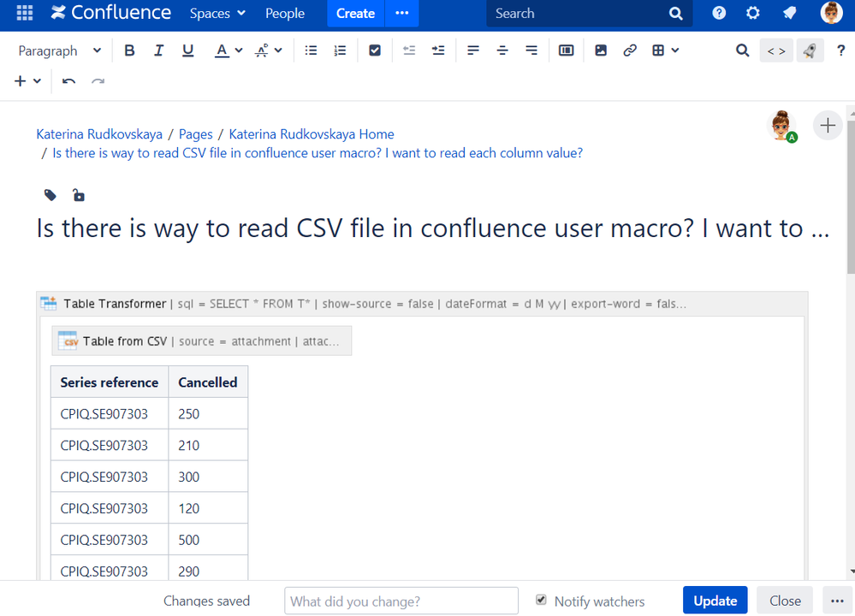
Task: Open the administration gear menu
Action: [753, 13]
